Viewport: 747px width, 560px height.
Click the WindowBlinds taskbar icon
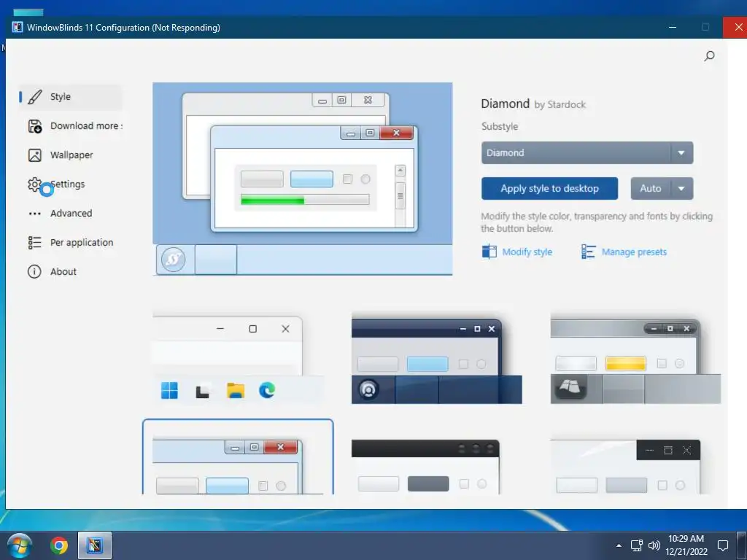(95, 545)
